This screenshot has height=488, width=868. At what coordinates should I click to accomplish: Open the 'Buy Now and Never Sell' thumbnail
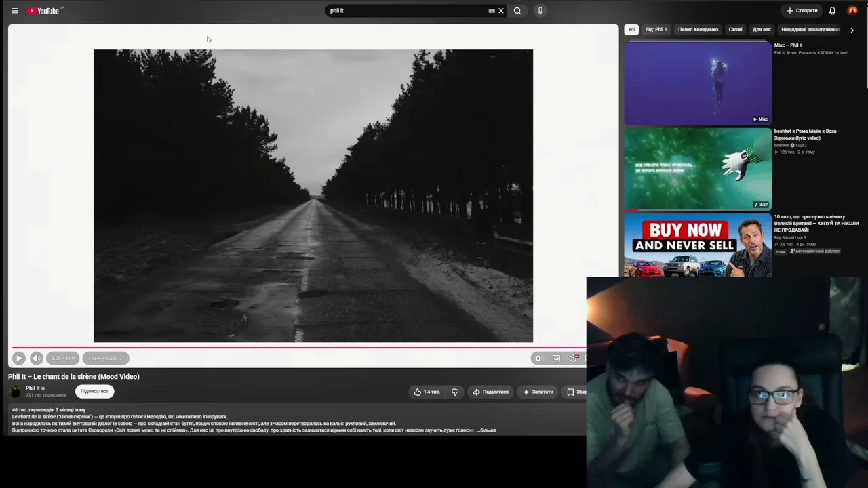(x=698, y=245)
